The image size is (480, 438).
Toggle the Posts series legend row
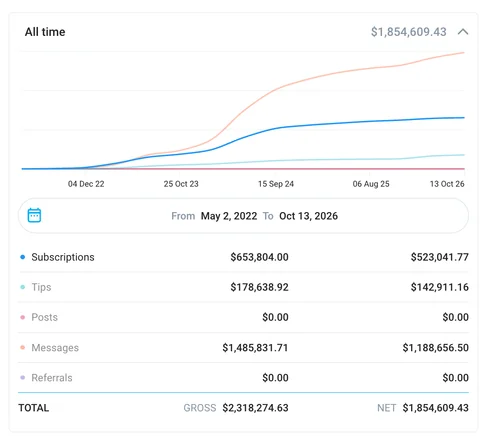[x=243, y=317]
